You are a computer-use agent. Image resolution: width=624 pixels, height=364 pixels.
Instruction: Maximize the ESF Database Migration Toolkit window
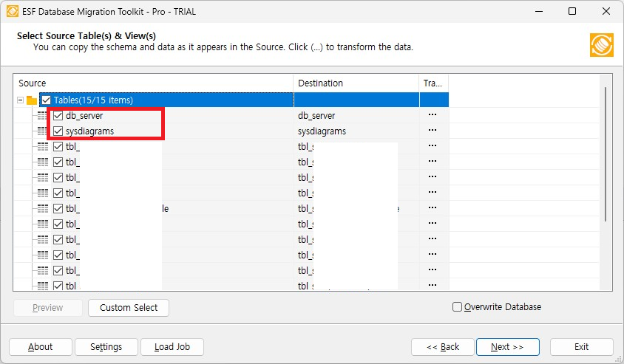click(x=572, y=11)
